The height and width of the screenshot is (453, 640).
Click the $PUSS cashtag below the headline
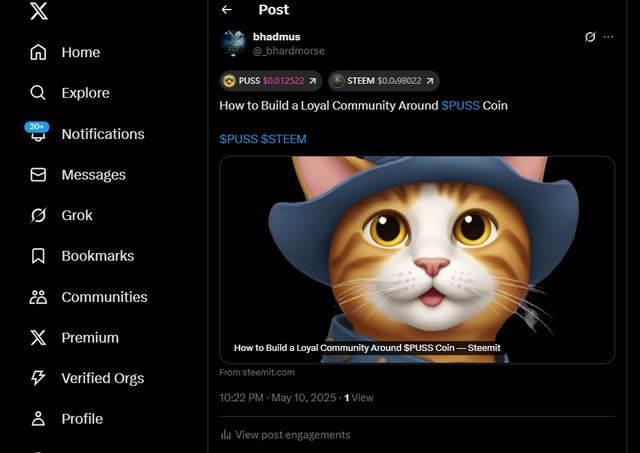239,139
